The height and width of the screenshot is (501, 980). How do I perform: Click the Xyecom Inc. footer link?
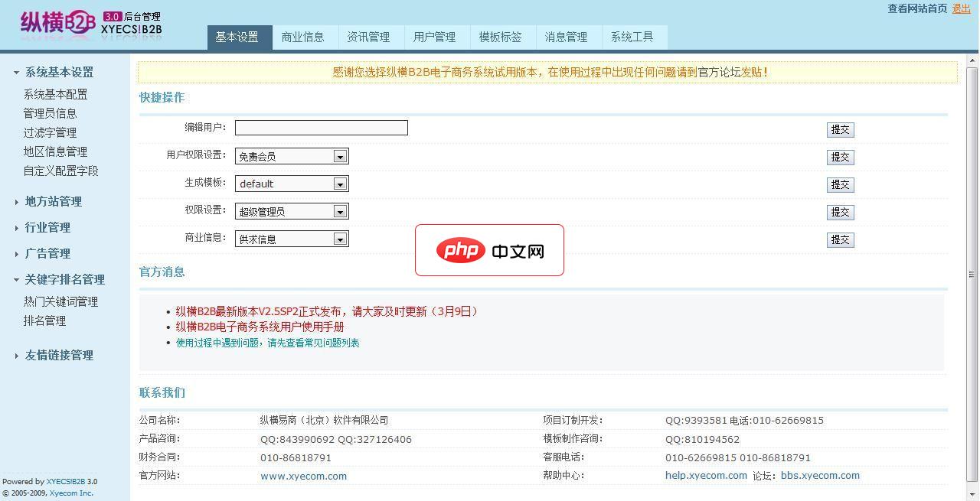tap(71, 493)
